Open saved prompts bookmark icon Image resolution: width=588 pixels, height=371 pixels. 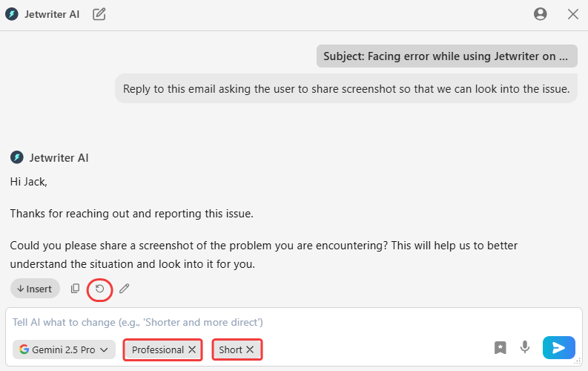coord(501,347)
